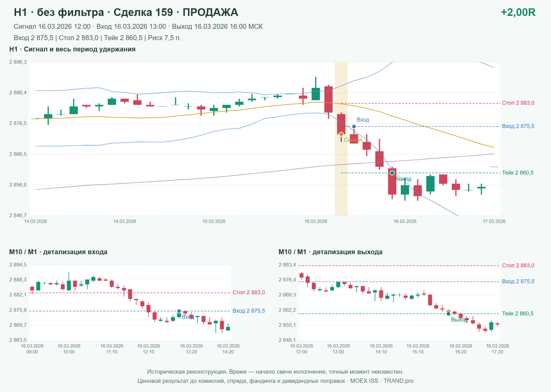This screenshot has width=551, height=392.
Task: Click the '16.03.2026 13:20' axis label in entry chart
Action: pos(191,349)
